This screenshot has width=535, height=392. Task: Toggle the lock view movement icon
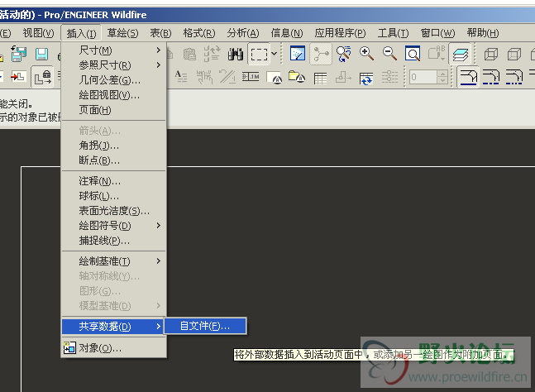coord(43,77)
